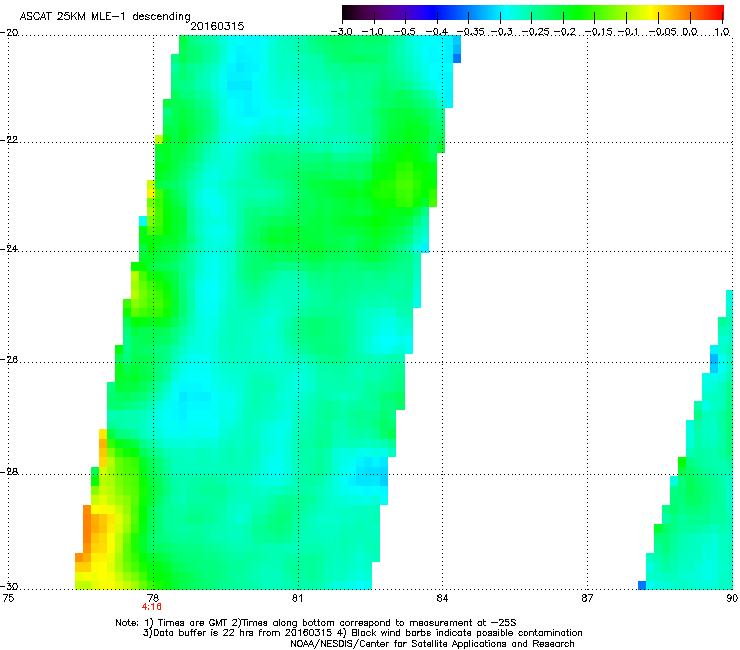Click the '87' longitude axis label
Screen dimensions: 740x650
pos(587,599)
